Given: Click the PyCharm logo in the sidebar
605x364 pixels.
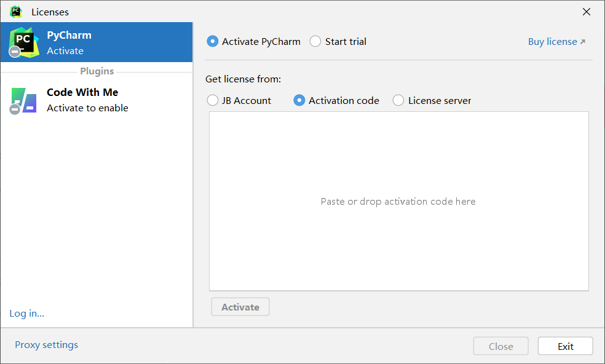Looking at the screenshot, I should (x=24, y=42).
